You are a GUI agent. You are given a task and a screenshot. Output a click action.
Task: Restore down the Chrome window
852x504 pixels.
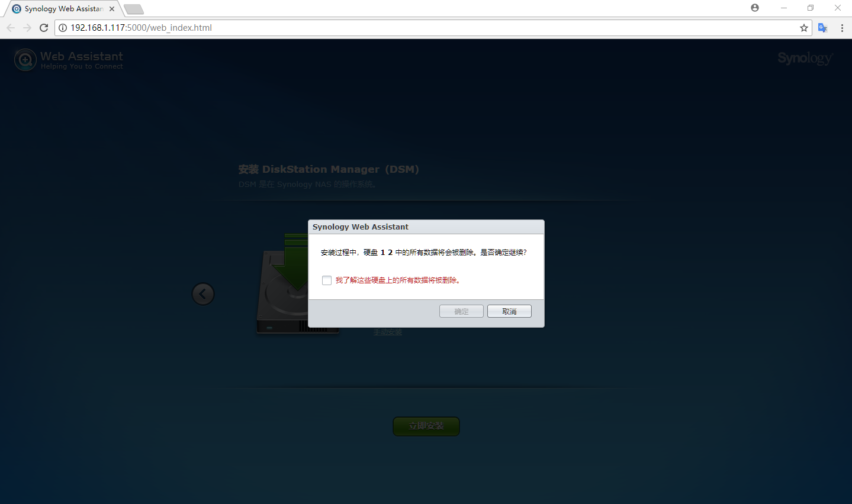coord(811,8)
